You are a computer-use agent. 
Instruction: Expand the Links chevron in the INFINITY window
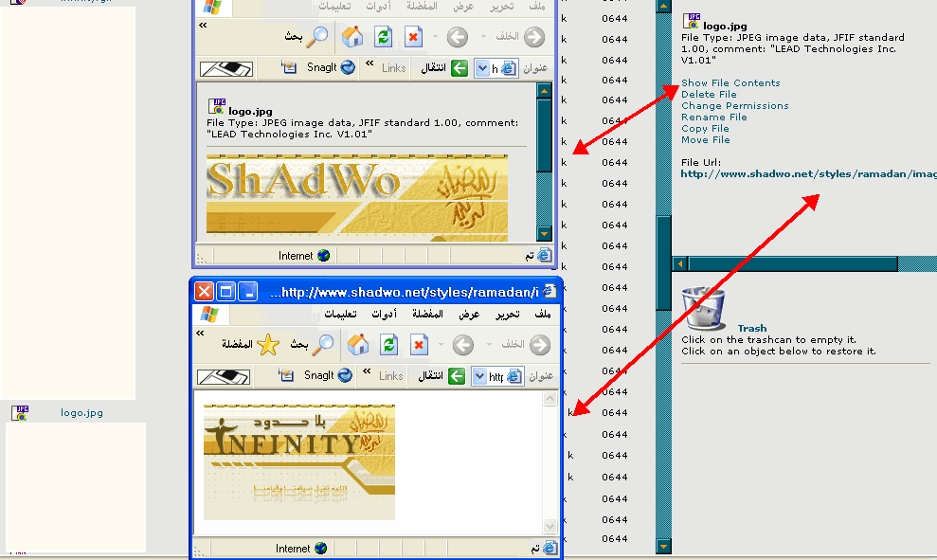[x=367, y=370]
